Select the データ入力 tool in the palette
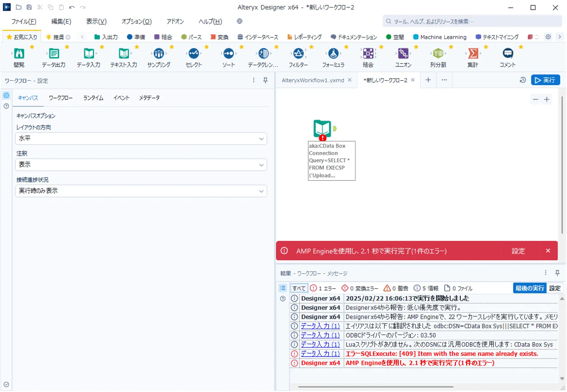567x392 pixels. click(x=89, y=54)
